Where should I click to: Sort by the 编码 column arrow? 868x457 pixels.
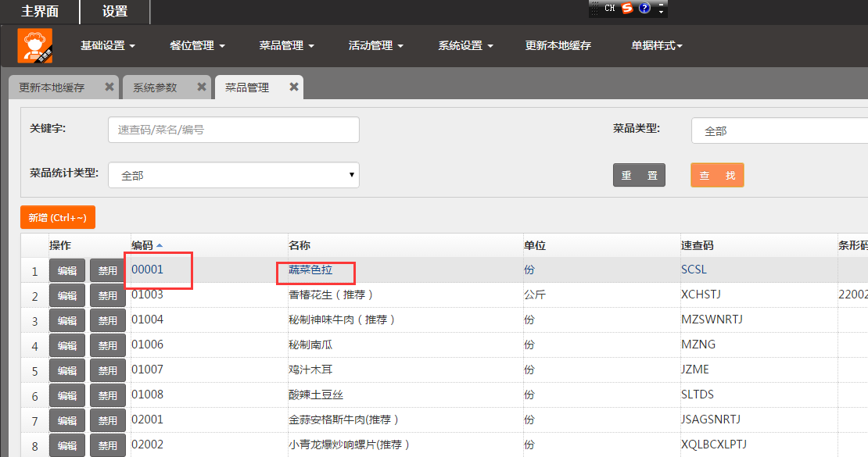pyautogui.click(x=160, y=245)
